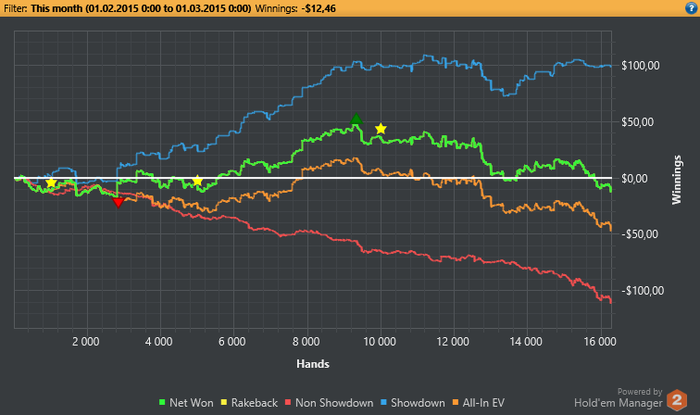The width and height of the screenshot is (700, 415).
Task: Click the Hold'em Manager 2 logo icon
Action: (x=677, y=400)
